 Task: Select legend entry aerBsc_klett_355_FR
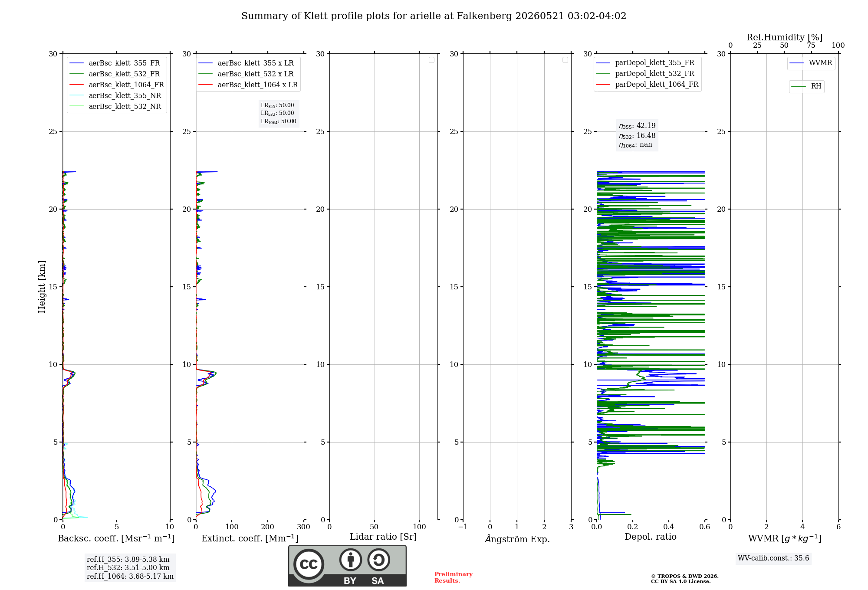[x=117, y=63]
